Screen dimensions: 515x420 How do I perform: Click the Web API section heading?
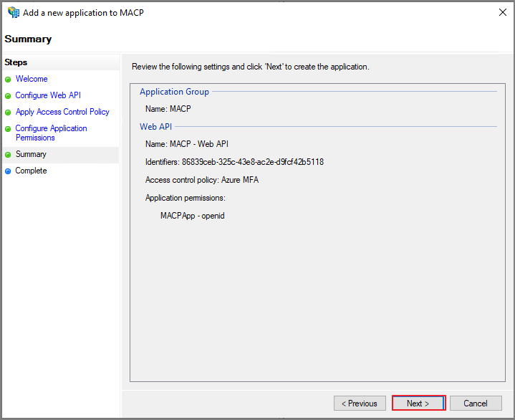(155, 127)
